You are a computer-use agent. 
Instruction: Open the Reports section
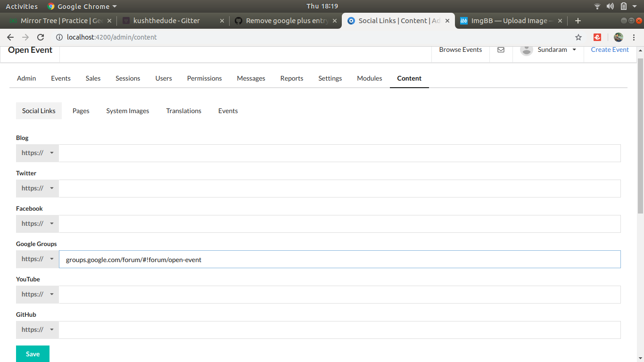[292, 78]
